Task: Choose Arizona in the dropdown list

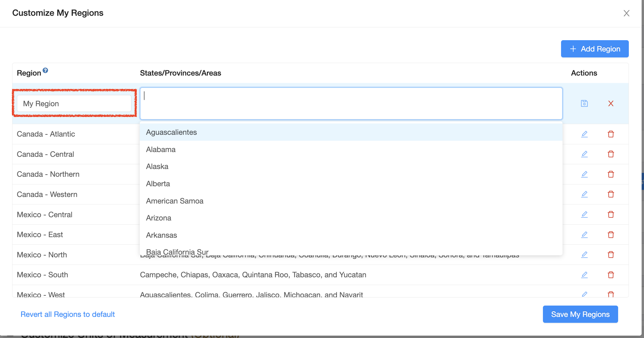Action: (x=158, y=218)
